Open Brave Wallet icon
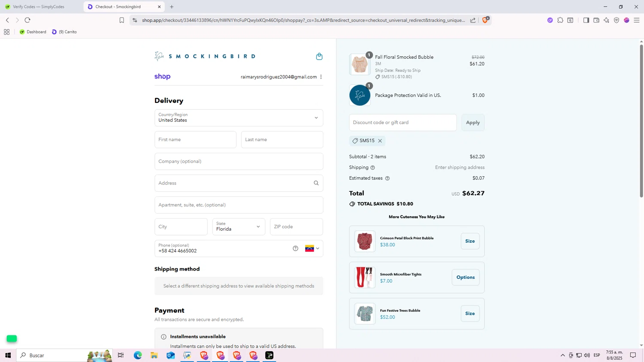This screenshot has height=362, width=644. pos(596,20)
